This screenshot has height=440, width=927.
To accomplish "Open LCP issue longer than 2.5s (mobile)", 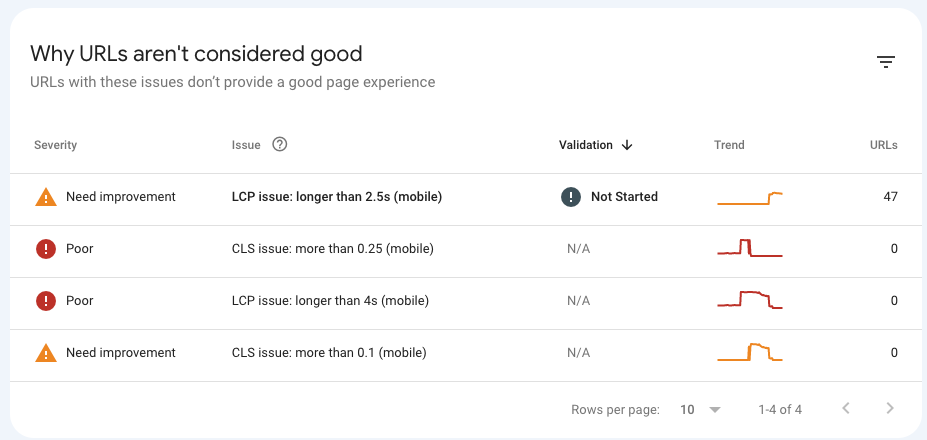I will 336,197.
